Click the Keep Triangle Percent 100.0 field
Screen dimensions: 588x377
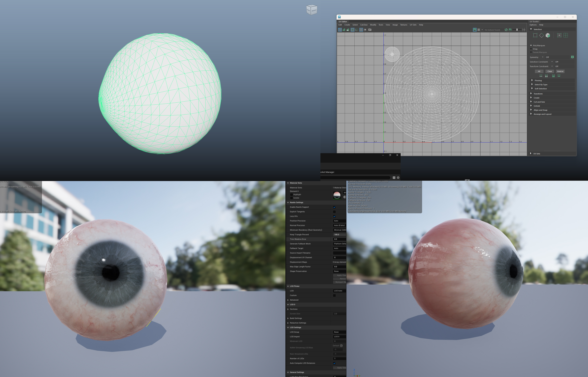tap(340, 235)
